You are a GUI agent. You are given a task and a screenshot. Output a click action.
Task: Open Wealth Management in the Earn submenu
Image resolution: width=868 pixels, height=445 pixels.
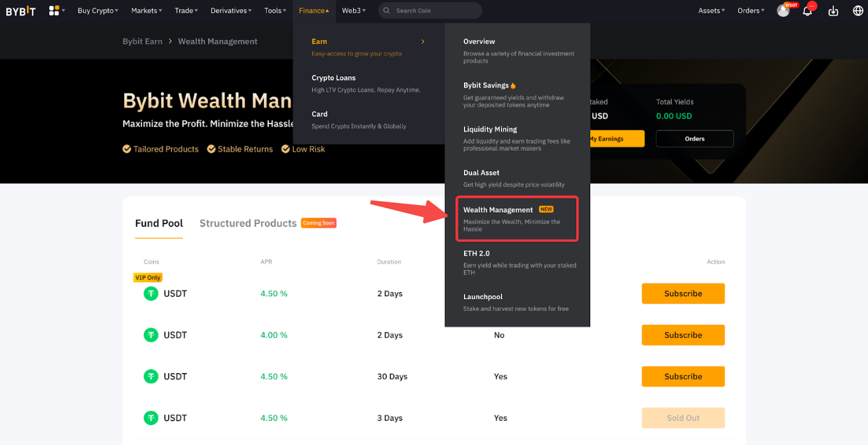517,218
